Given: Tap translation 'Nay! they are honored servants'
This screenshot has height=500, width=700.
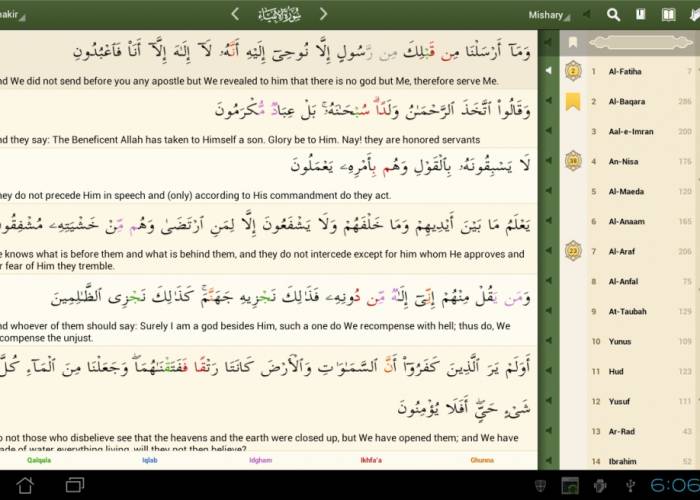Looking at the screenshot, I should click(x=411, y=140).
